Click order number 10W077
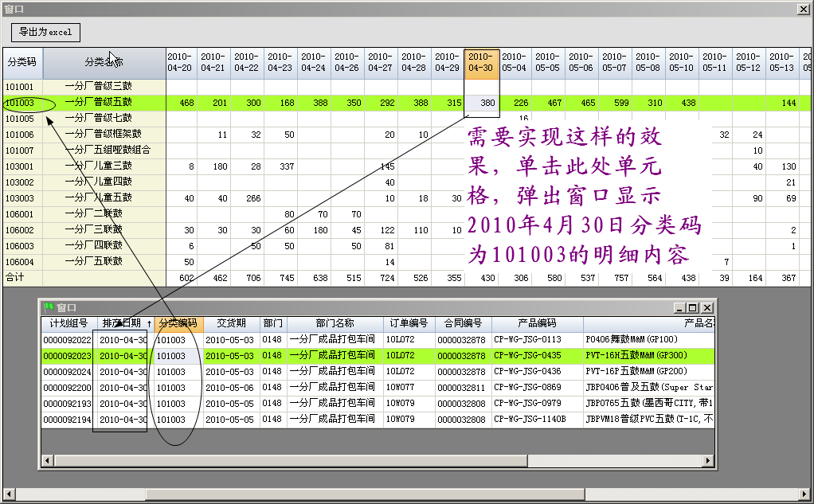Image resolution: width=814 pixels, height=504 pixels. 400,388
